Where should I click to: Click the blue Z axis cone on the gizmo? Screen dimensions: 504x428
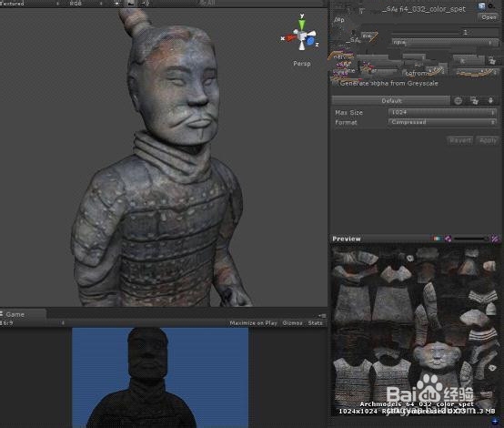click(x=310, y=41)
